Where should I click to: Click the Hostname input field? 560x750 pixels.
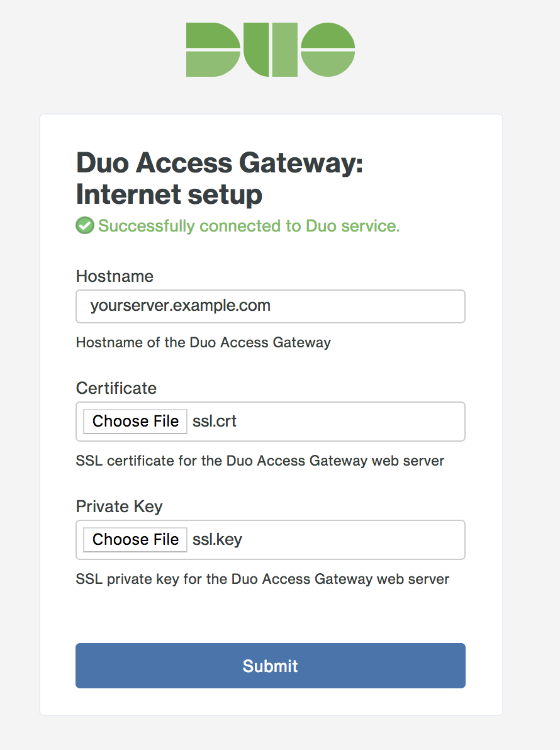point(271,306)
